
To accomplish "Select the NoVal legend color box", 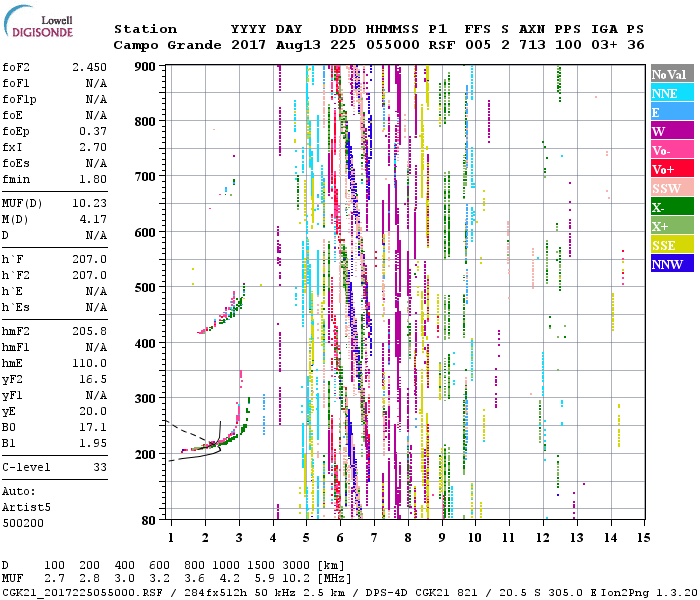I will 670,74.
